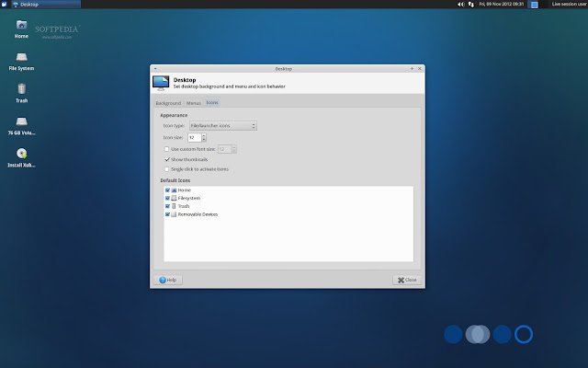Screen dimensions: 588x368
Task: Uncheck the Home default icon checkbox
Action: point(167,190)
